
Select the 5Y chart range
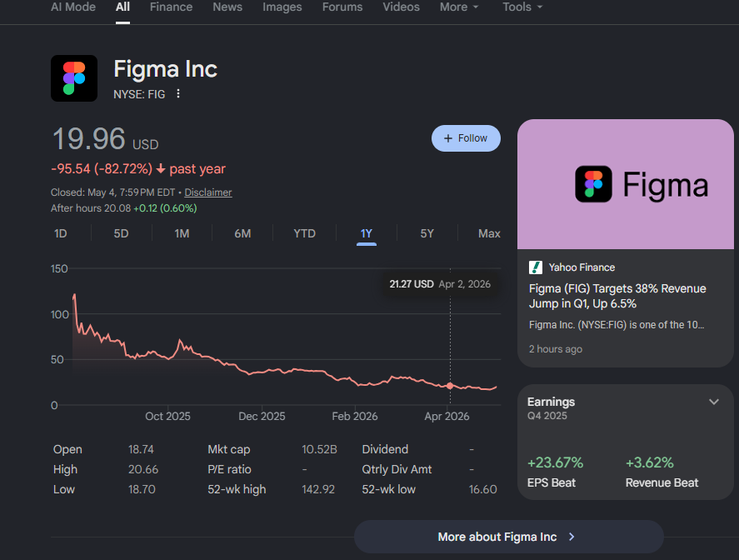tap(427, 233)
